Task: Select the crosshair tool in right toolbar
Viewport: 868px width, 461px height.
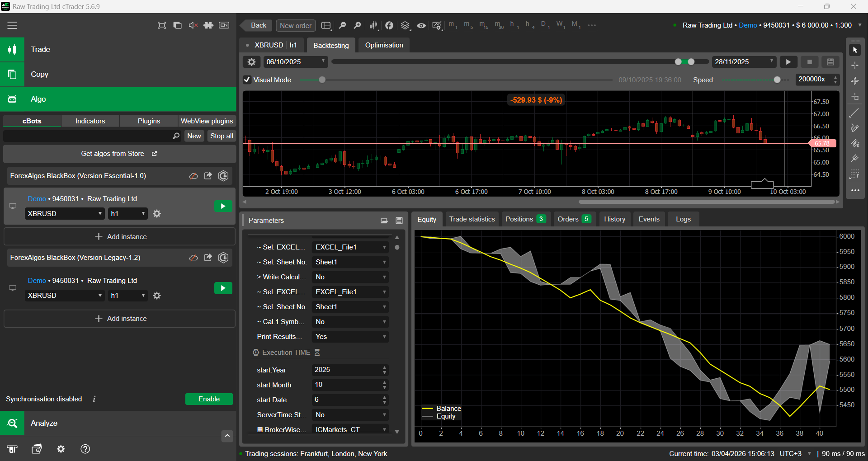Action: pyautogui.click(x=855, y=66)
